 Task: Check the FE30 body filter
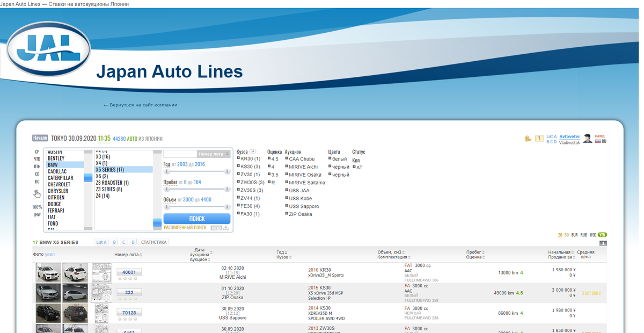pyautogui.click(x=248, y=206)
